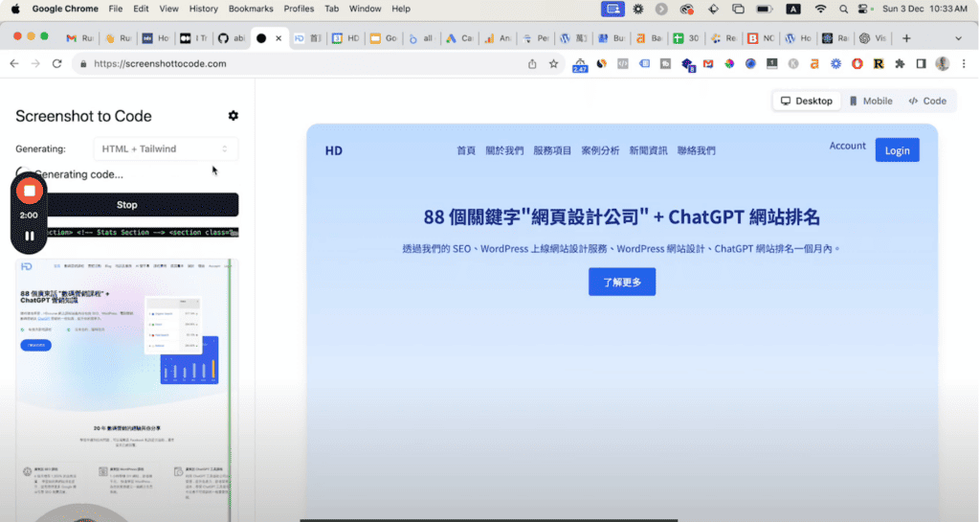
Task: Open a new browser tab with the plus icon
Action: [906, 38]
